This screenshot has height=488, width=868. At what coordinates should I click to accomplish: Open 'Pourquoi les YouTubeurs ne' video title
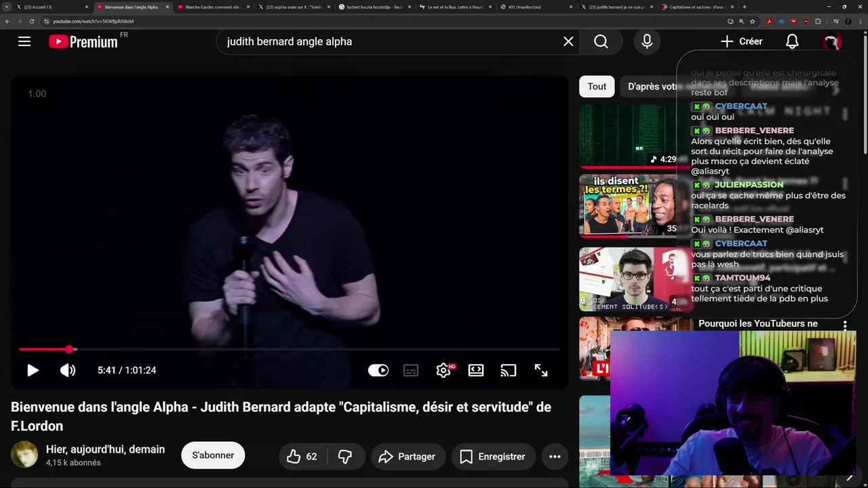(758, 323)
